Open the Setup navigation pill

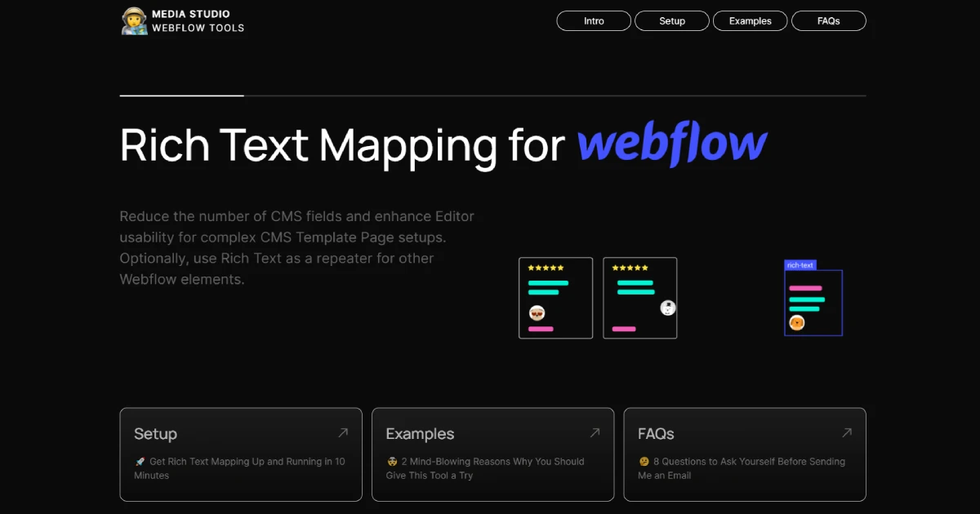(672, 20)
